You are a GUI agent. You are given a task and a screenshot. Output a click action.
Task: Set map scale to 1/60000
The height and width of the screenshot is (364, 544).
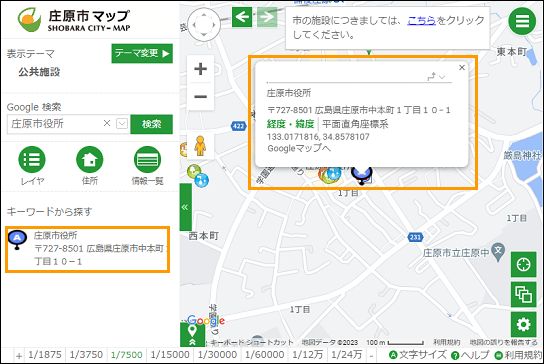click(265, 355)
